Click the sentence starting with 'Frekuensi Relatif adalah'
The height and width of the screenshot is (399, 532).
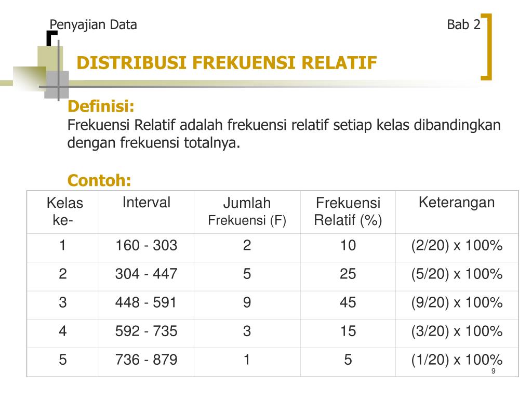[x=284, y=125]
